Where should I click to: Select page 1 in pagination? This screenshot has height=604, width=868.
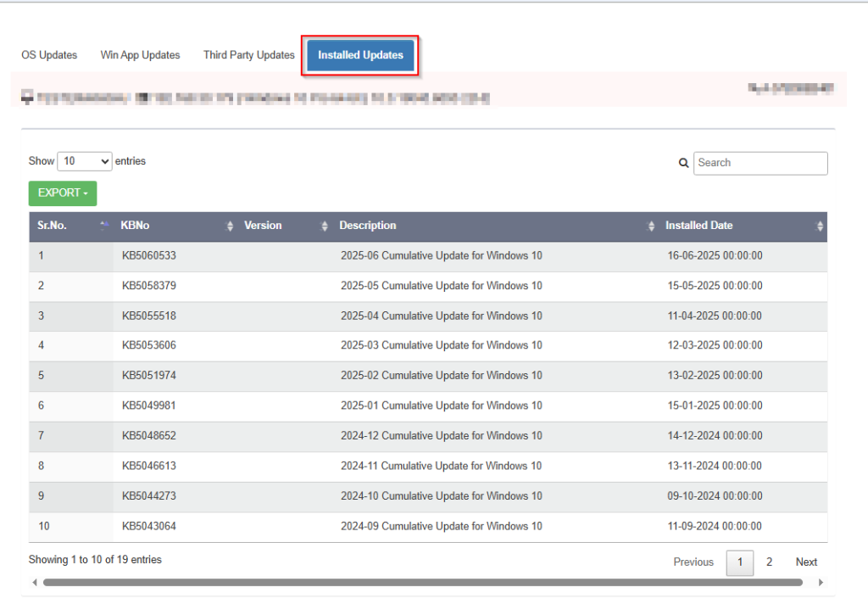click(739, 562)
